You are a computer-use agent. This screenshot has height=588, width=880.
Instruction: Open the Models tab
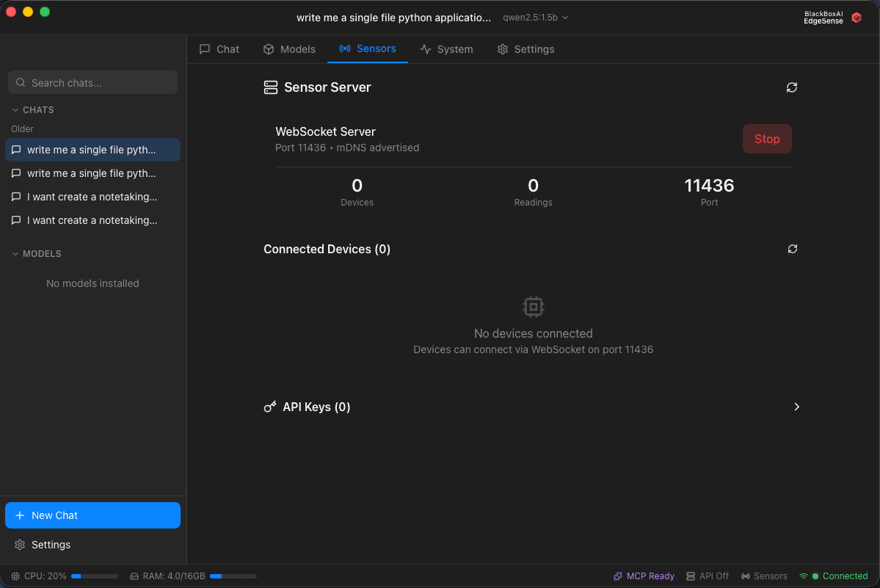(289, 49)
